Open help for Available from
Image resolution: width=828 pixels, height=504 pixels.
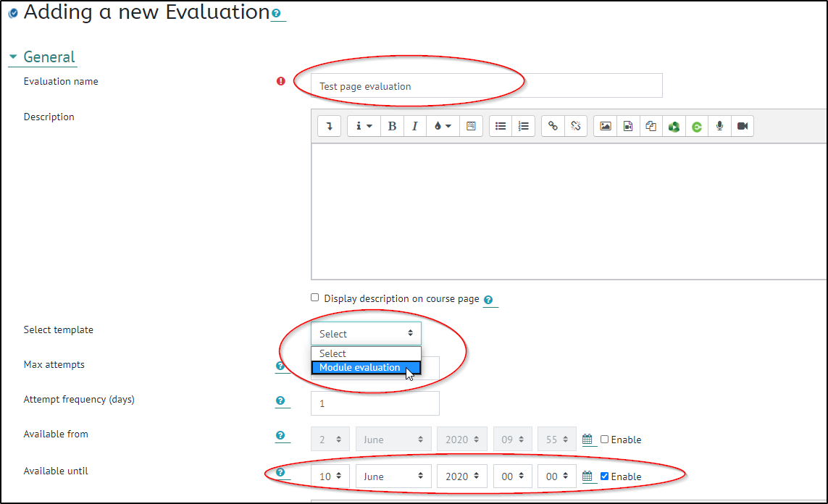point(280,435)
